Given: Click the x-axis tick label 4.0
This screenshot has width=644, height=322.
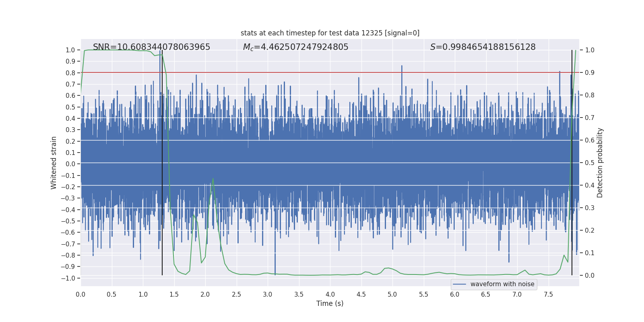Looking at the screenshot, I should tap(330, 294).
